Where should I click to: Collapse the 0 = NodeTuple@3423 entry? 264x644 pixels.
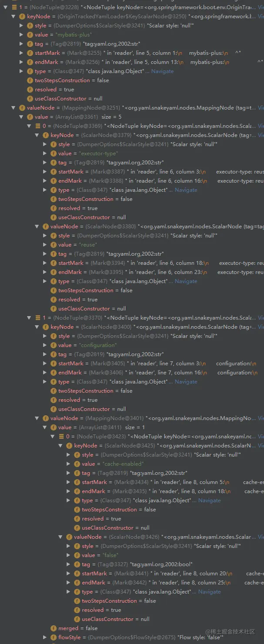[53, 437]
